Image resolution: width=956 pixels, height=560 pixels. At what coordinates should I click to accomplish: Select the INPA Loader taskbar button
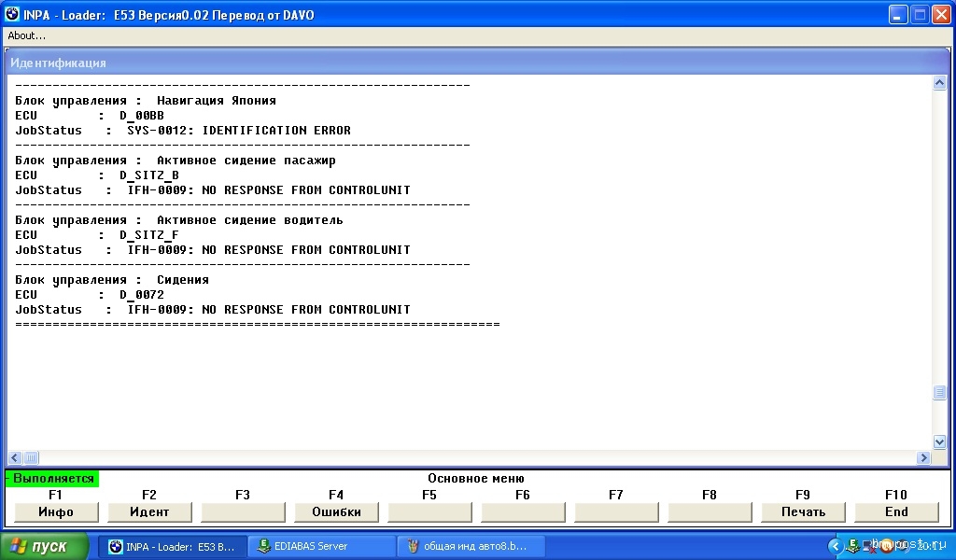(173, 546)
